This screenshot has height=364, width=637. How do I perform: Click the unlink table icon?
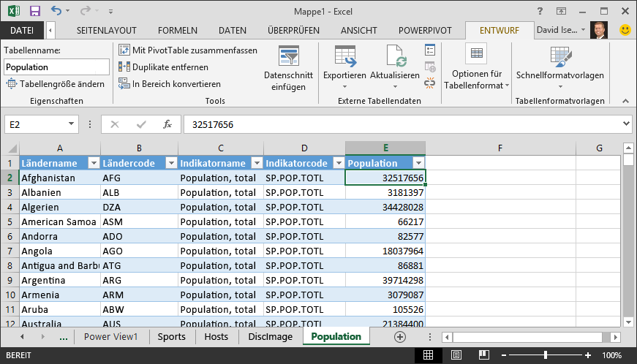430,83
